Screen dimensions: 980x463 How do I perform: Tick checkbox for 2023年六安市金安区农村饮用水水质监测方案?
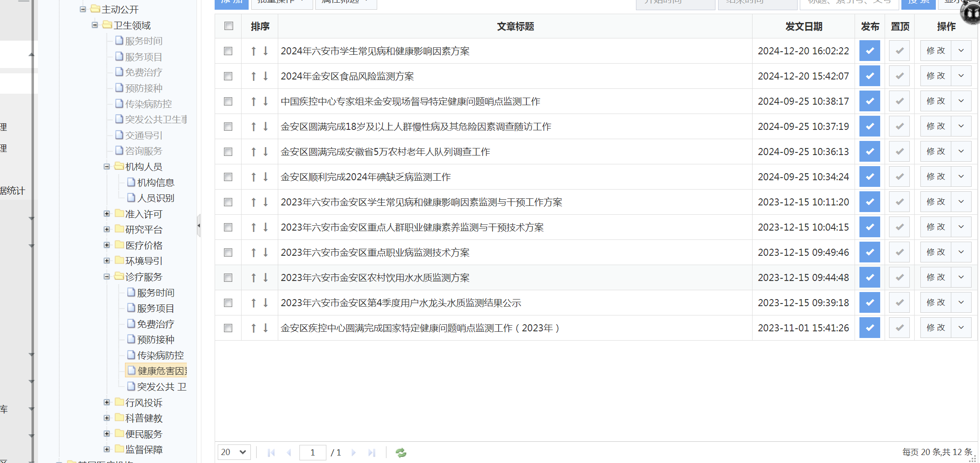(x=228, y=277)
